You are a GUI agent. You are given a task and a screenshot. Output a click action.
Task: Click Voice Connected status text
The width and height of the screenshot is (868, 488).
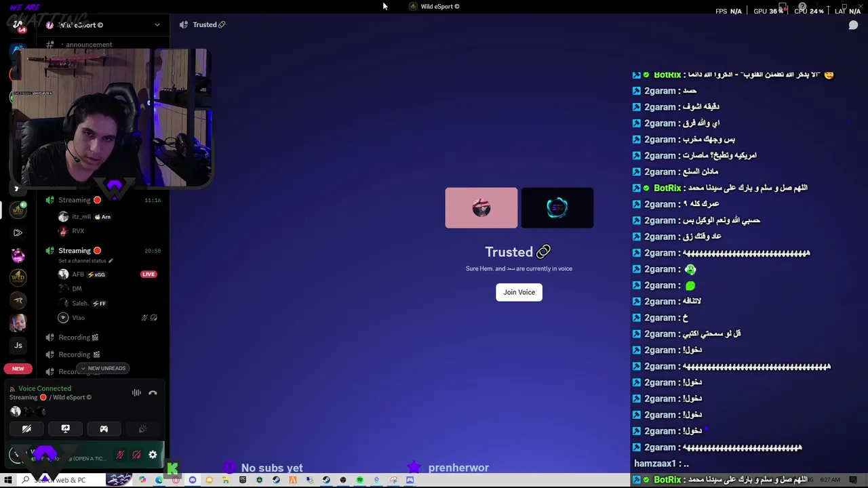click(x=45, y=388)
